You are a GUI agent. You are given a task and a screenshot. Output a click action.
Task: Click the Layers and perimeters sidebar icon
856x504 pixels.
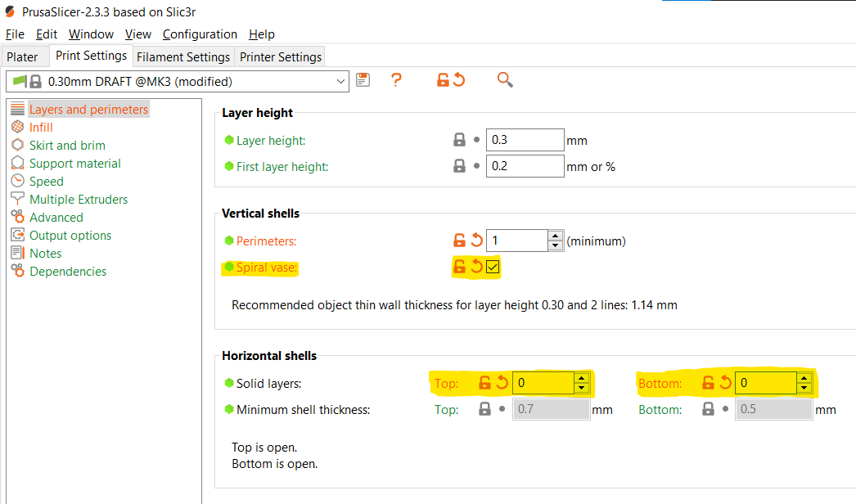(17, 109)
